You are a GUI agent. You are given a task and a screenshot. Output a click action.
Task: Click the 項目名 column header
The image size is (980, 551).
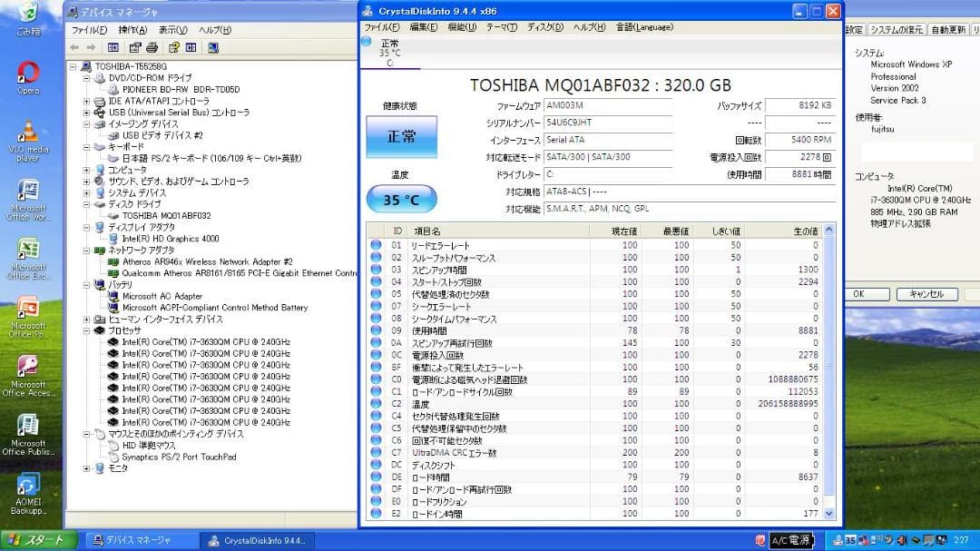tap(497, 231)
